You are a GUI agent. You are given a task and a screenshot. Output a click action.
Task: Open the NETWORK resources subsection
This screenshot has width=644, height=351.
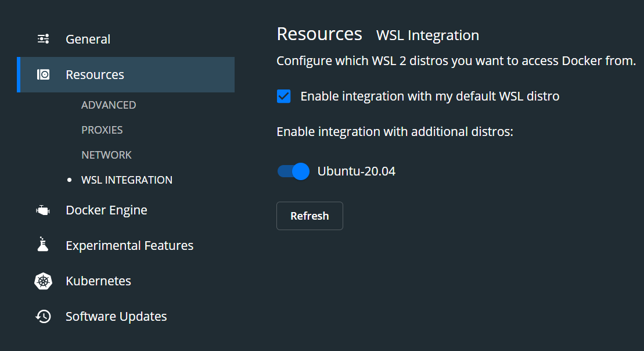(x=107, y=155)
